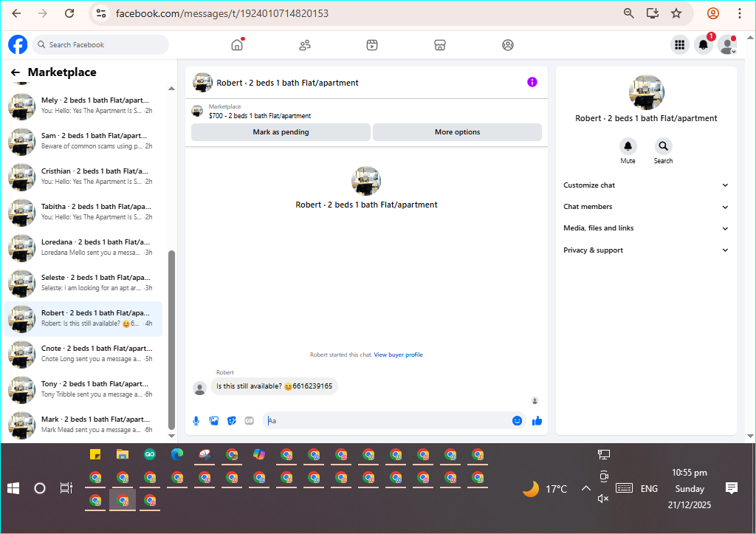
Task: Mute this conversation with the bell icon
Action: 628,146
